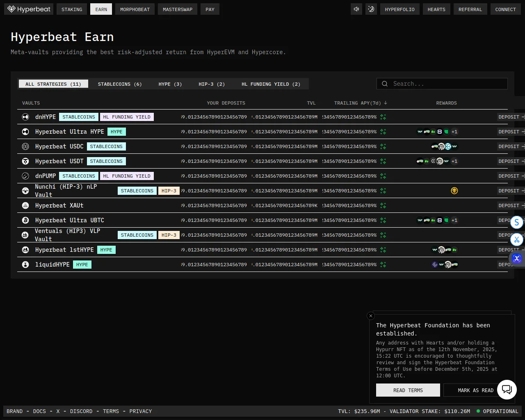Click the vault Search field

(442, 84)
